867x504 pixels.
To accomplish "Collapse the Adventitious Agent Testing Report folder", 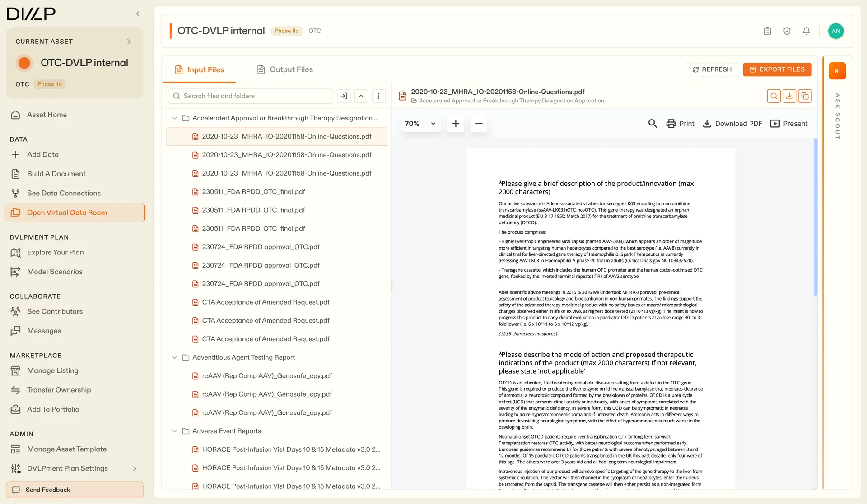I will (x=174, y=357).
